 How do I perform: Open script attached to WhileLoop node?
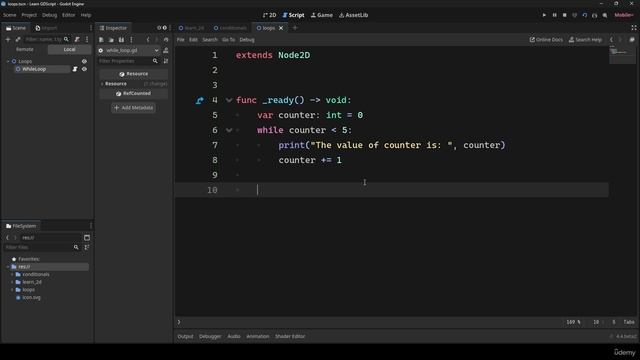tap(75, 69)
